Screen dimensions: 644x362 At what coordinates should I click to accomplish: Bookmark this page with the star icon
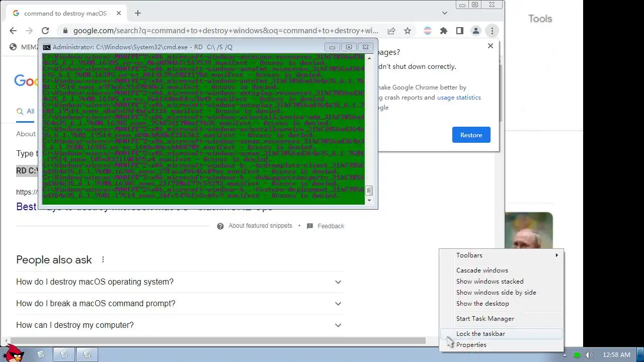(x=408, y=31)
